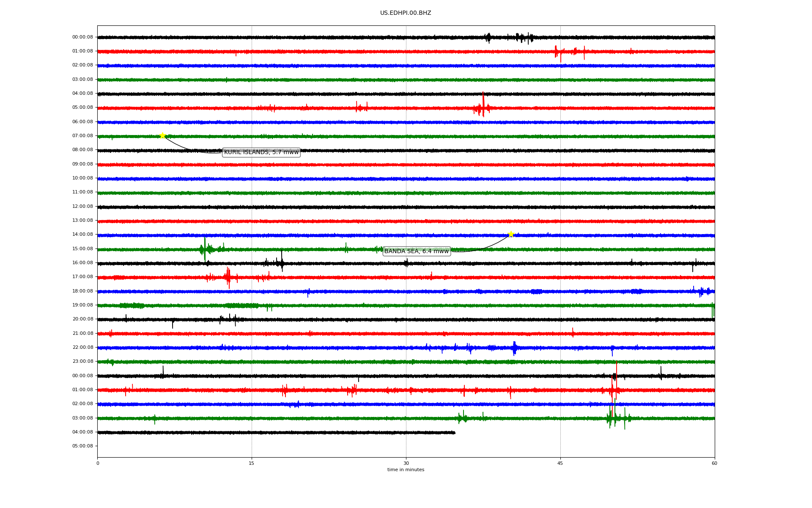Click the 07:00:08 time label
Screen dimensions: 812x508
(82, 136)
